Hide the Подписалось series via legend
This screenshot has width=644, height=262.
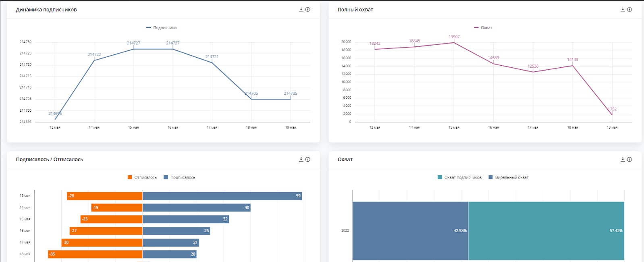[x=179, y=177]
